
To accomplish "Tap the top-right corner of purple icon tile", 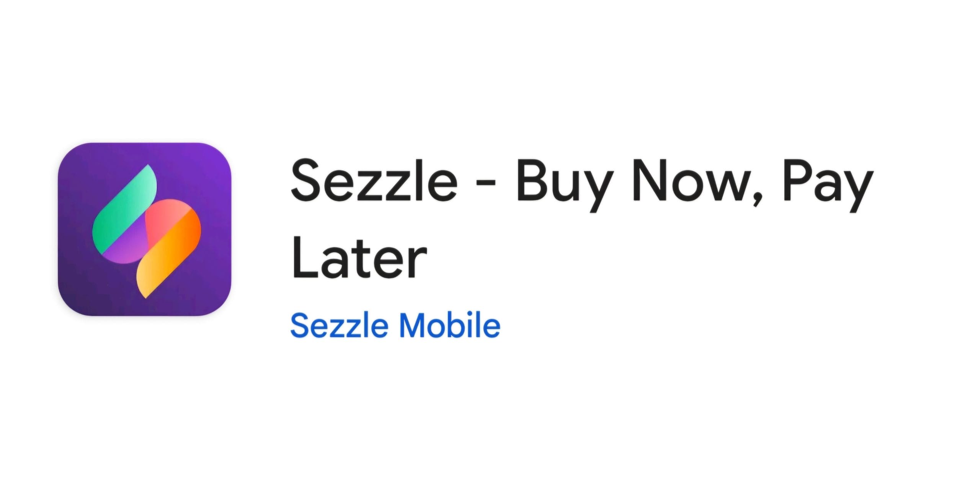I will click(222, 152).
